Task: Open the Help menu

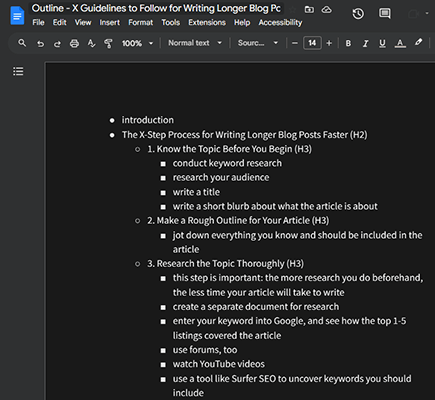Action: 242,23
